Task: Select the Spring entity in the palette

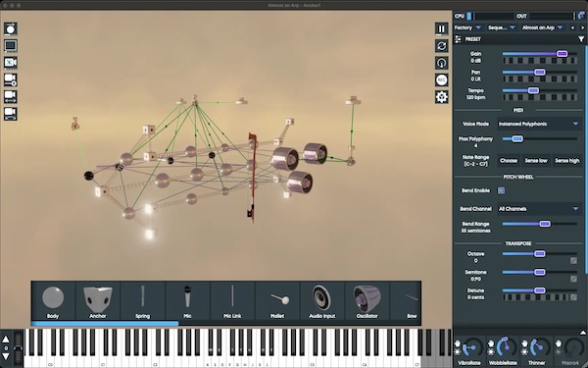Action: pyautogui.click(x=142, y=301)
